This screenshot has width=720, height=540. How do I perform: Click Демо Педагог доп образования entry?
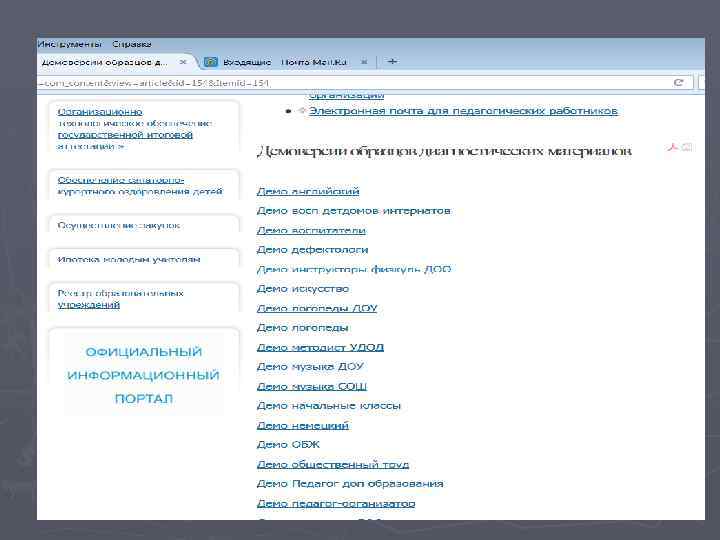coord(350,484)
